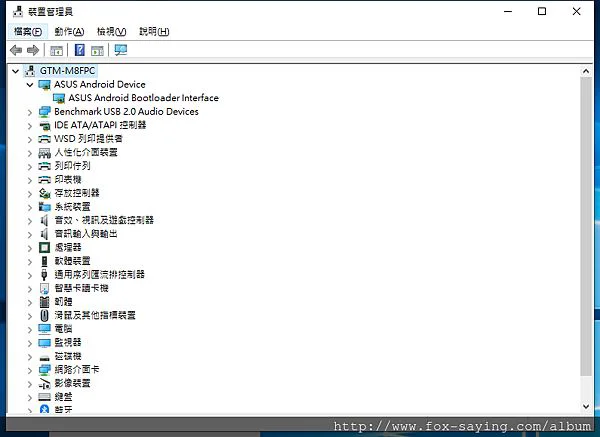This screenshot has width=600, height=437.
Task: Open the 檢視(V) menu
Action: click(x=111, y=31)
